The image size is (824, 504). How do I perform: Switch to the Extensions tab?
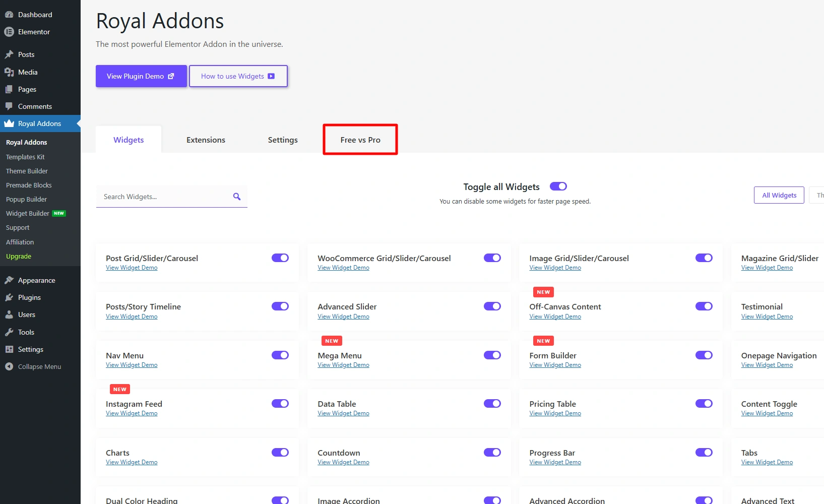pos(206,140)
